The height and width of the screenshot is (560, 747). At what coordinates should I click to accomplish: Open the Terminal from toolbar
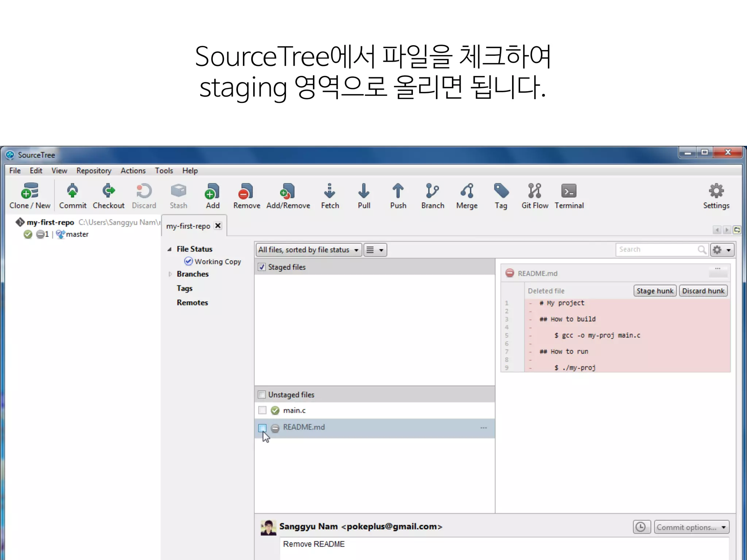tap(569, 196)
